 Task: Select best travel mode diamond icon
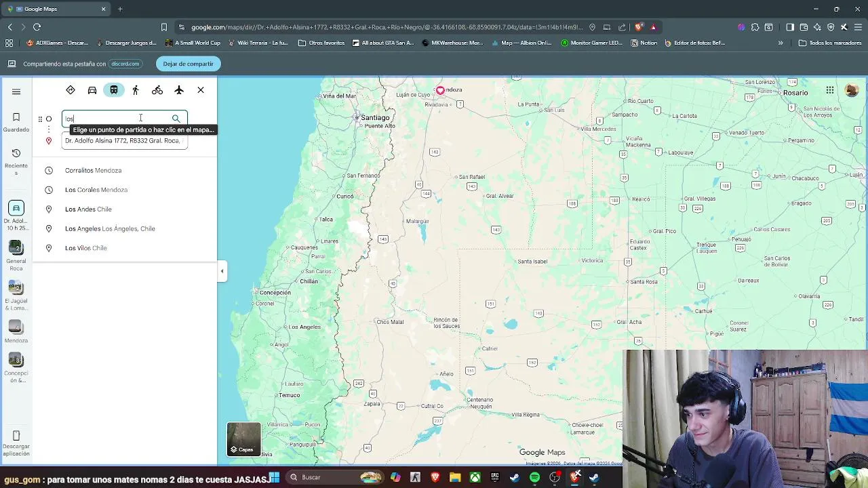71,90
